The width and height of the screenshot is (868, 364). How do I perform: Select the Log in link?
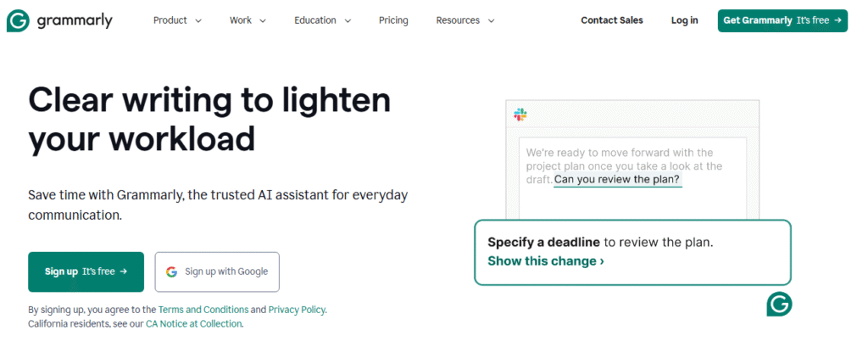(684, 20)
